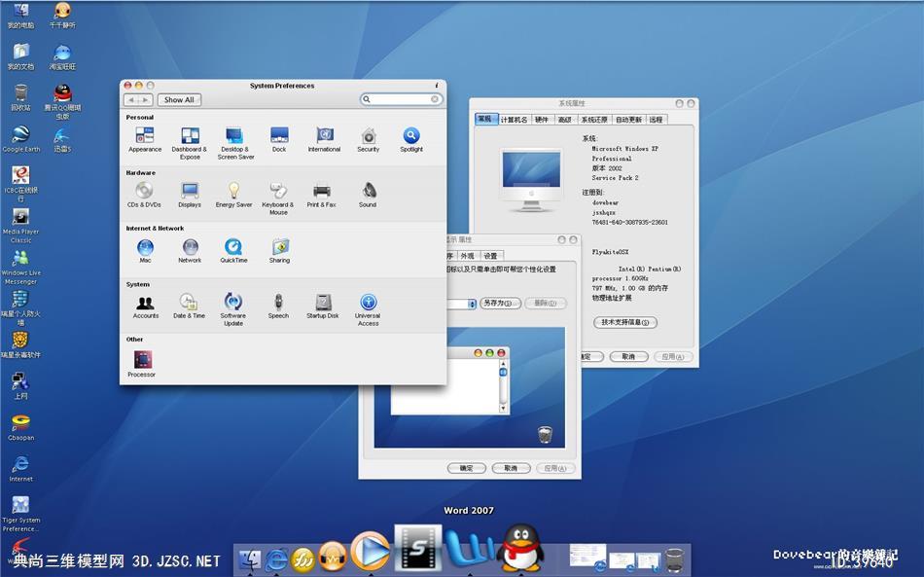
Task: Select the 我的文档 desktop icon
Action: [x=20, y=57]
